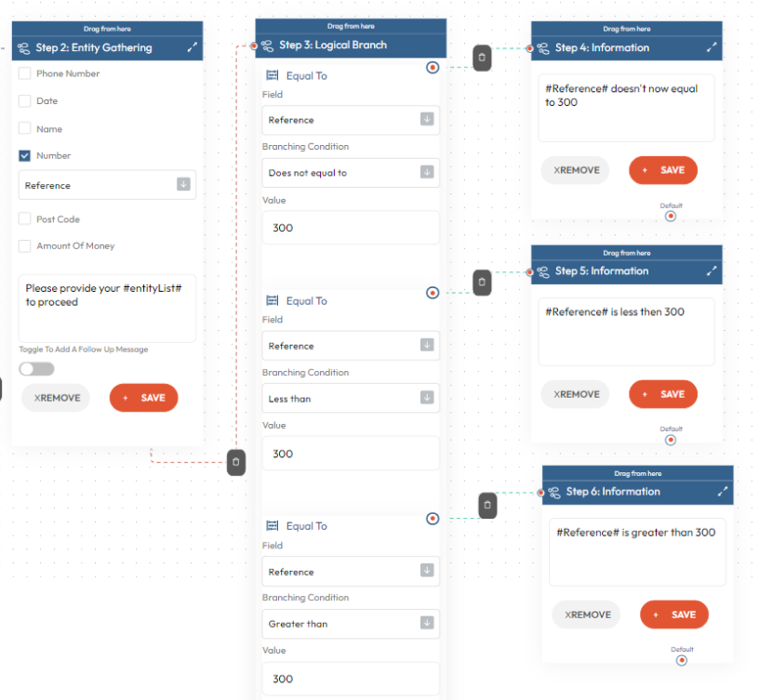Remove the Step 6 Information card
759x700 pixels.
tap(586, 614)
